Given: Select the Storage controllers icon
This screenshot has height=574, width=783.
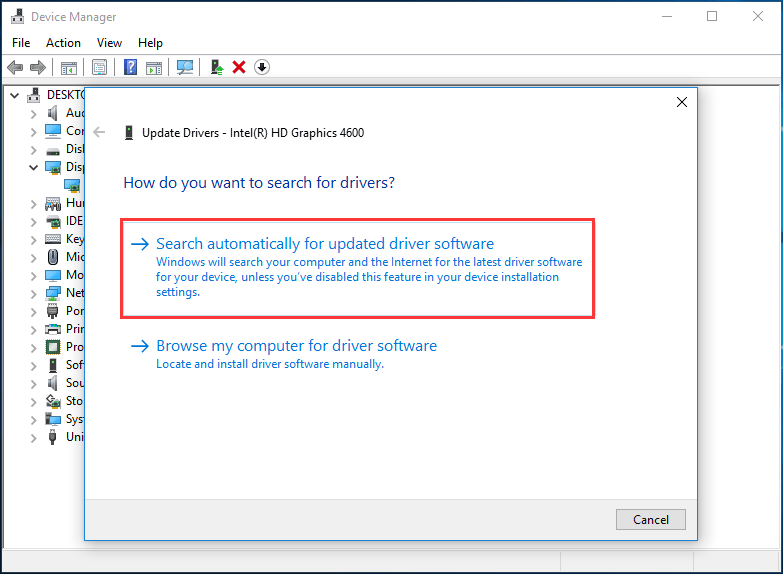Looking at the screenshot, I should (x=53, y=401).
